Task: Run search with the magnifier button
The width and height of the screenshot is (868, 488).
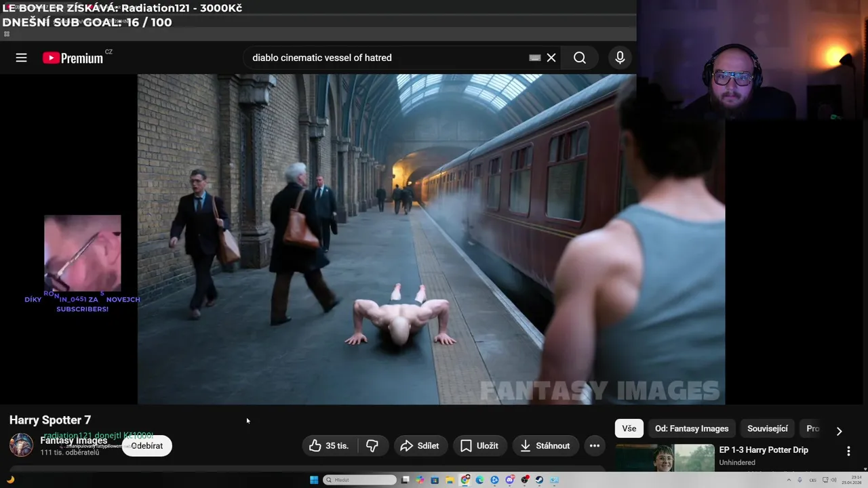Action: 580,58
